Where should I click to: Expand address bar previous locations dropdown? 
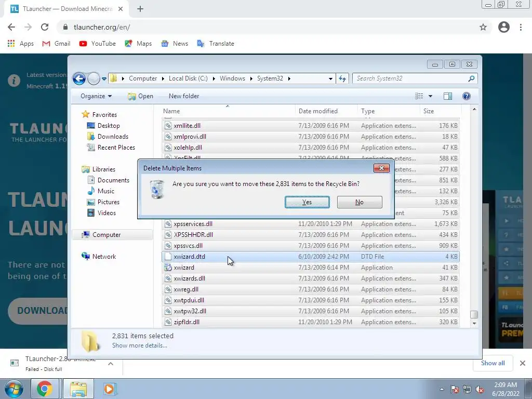(x=330, y=79)
